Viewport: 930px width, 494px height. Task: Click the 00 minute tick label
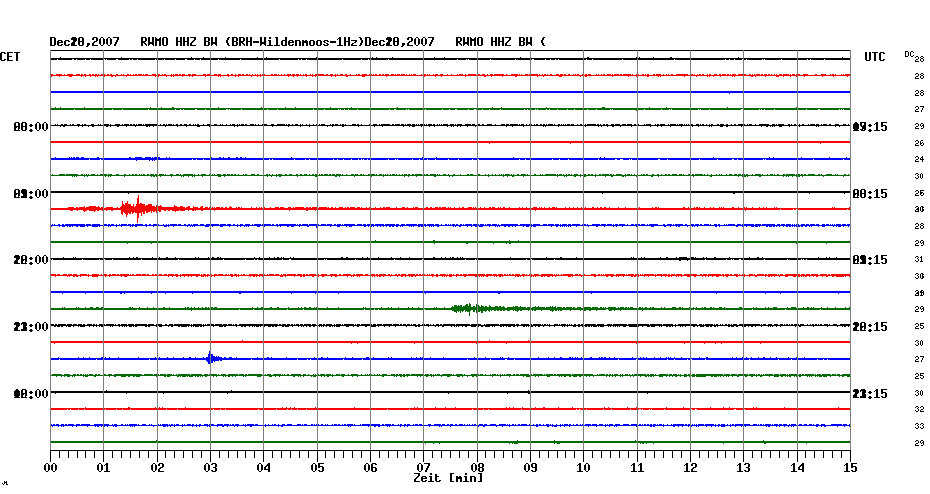point(50,467)
